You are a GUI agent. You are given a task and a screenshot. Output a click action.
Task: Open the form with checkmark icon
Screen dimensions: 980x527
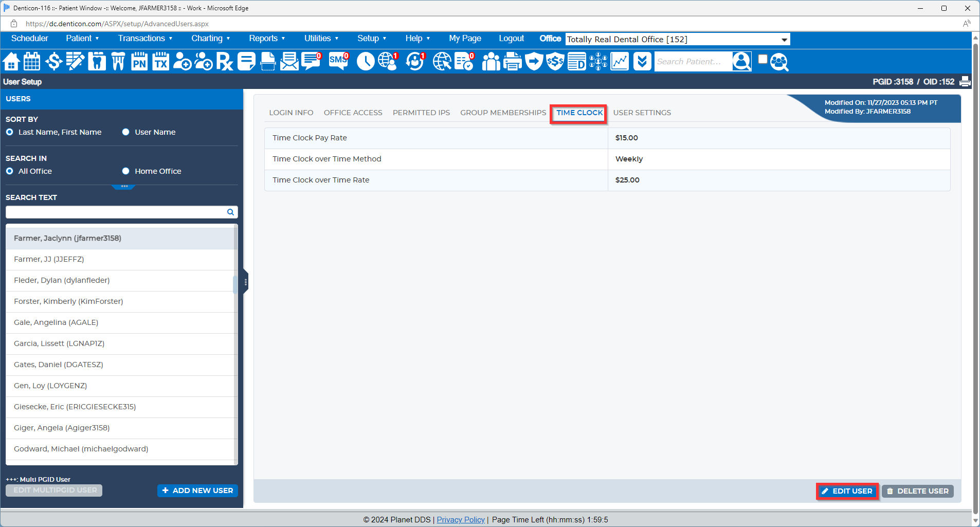click(x=464, y=62)
